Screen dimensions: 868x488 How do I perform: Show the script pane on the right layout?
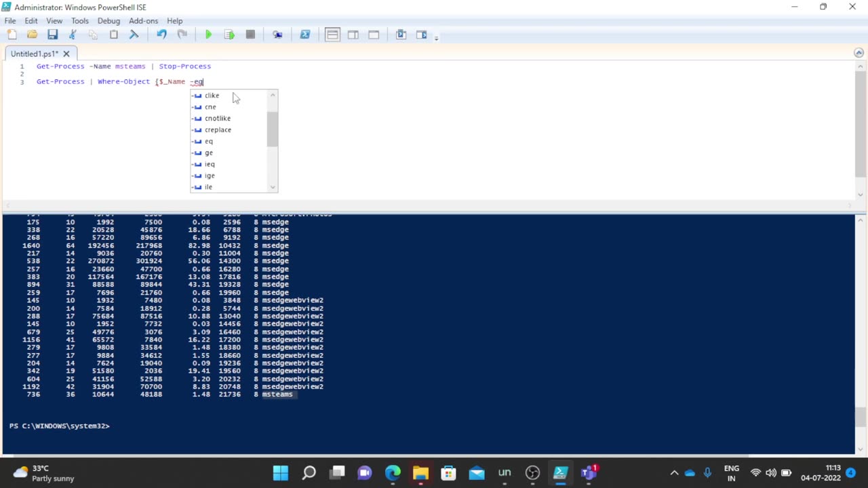tap(353, 35)
